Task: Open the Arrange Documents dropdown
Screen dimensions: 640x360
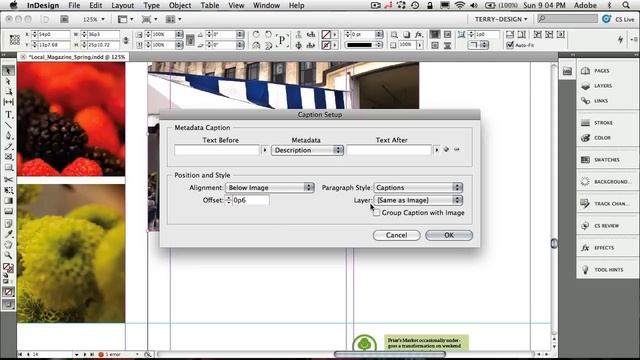Action: pyautogui.click(x=173, y=19)
